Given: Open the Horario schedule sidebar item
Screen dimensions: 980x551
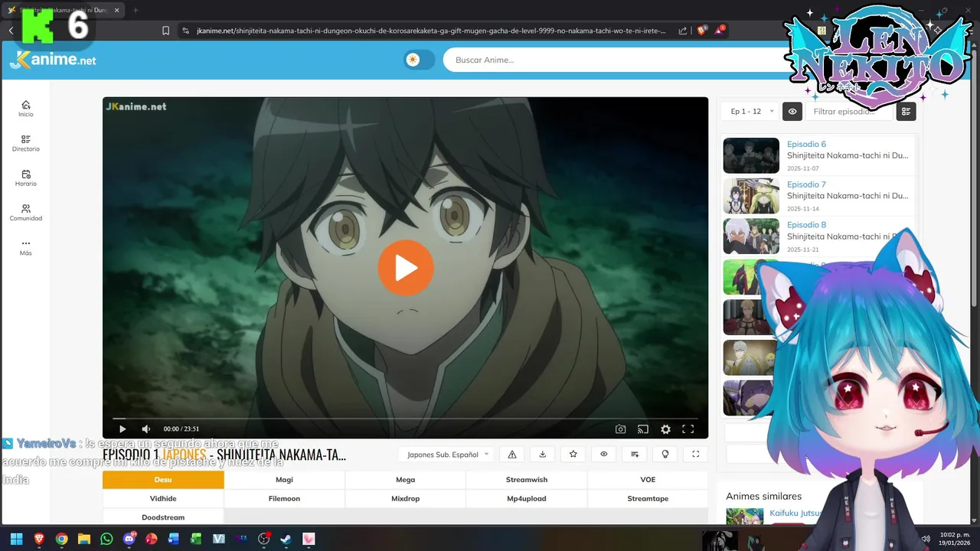Looking at the screenshot, I should point(26,178).
